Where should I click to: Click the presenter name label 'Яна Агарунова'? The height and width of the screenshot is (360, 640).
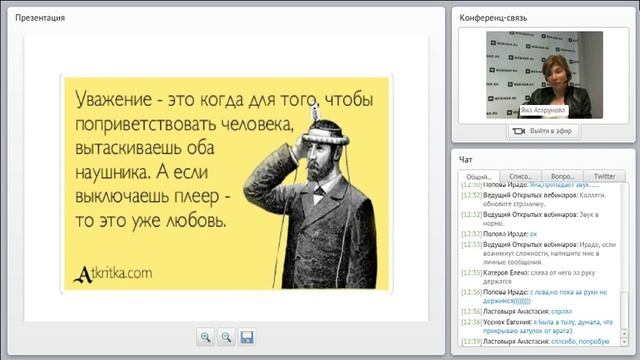tap(544, 110)
